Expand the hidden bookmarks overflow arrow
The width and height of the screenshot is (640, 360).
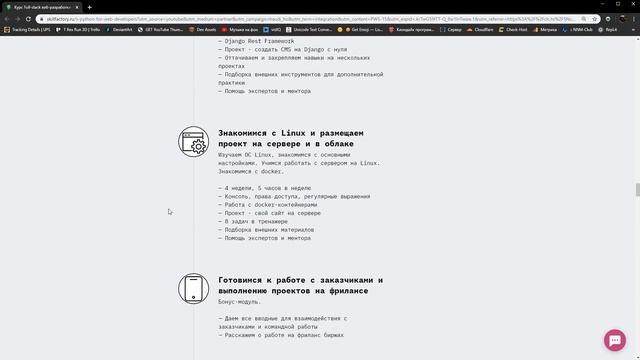[633, 30]
